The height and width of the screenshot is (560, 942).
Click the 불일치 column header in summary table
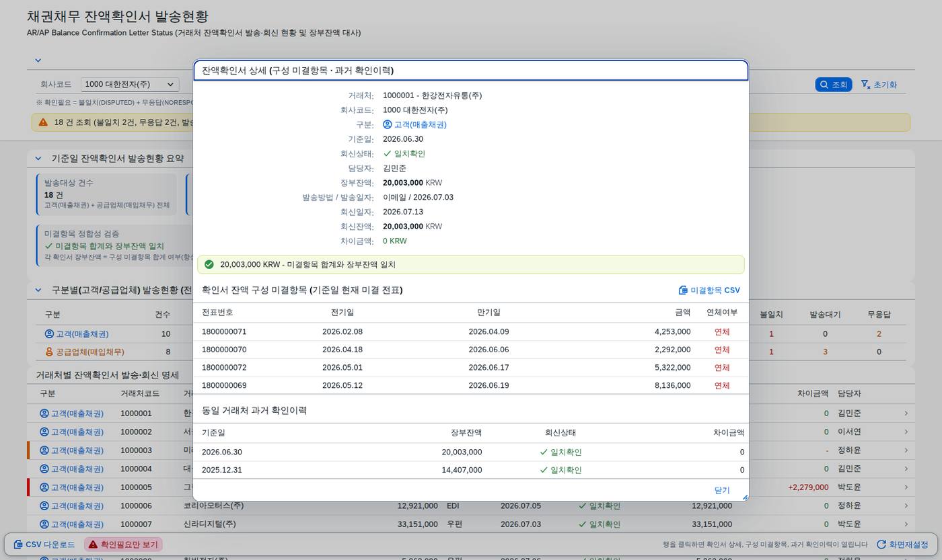coord(771,315)
